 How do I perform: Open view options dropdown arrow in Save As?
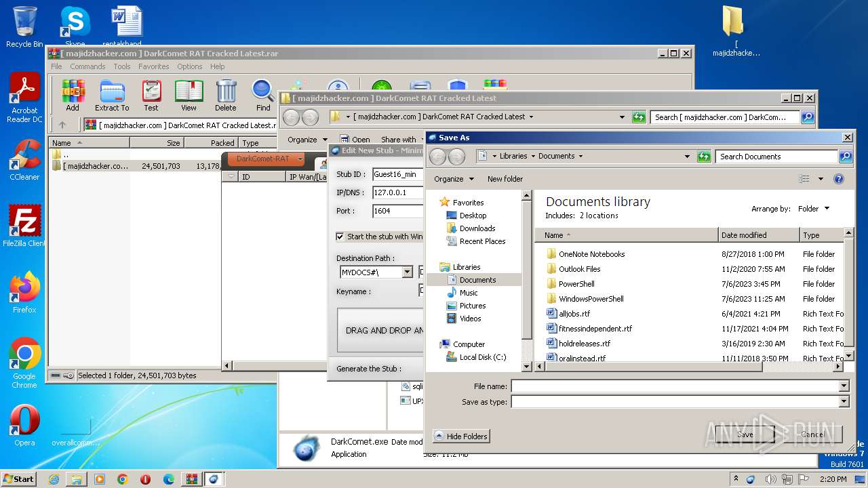821,179
